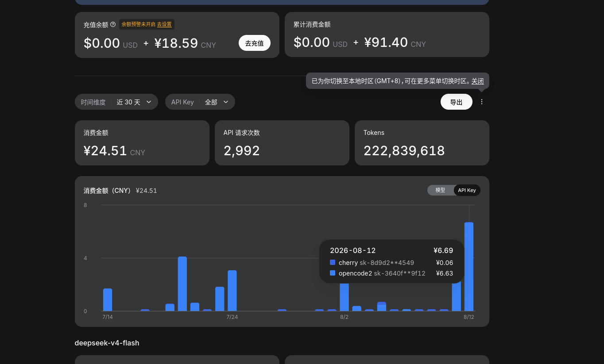This screenshot has width=604, height=364.
Task: Open the API Key 全部 filter dropdown
Action: pos(200,102)
